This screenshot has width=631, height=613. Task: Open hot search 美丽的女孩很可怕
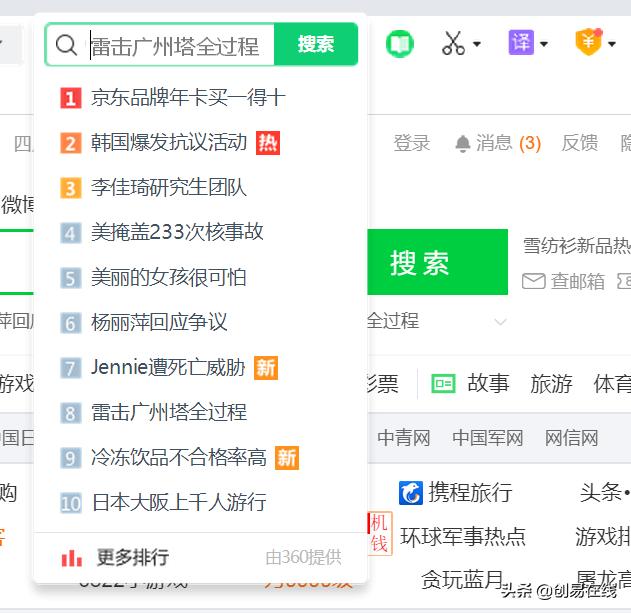click(x=169, y=278)
